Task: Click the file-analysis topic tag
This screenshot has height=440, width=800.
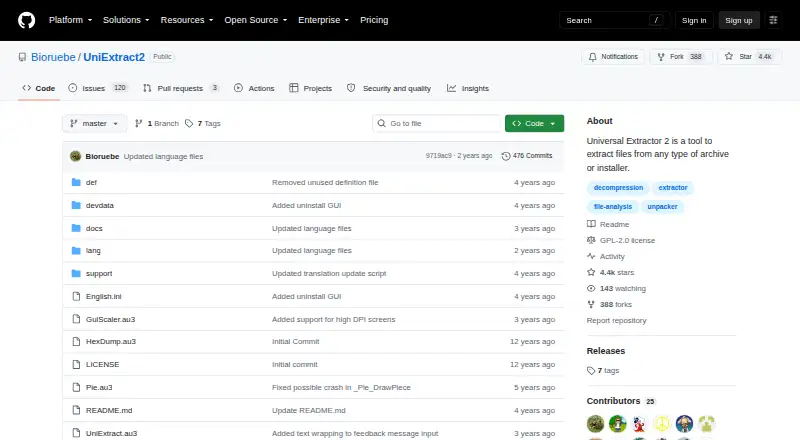Action: [613, 207]
